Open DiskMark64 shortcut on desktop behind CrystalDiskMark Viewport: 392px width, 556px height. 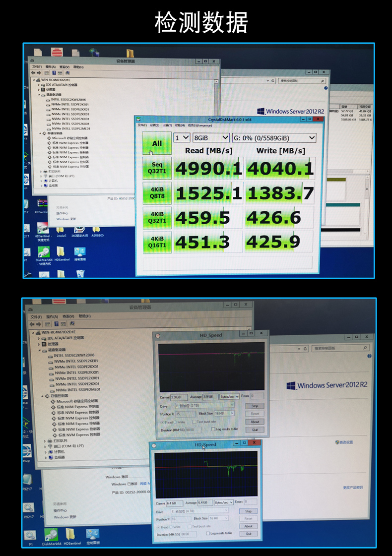coord(44,255)
